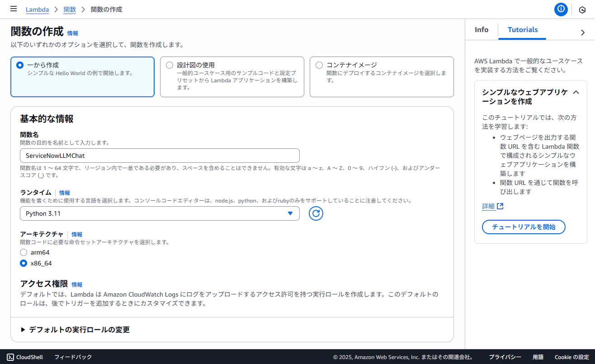The height and width of the screenshot is (364, 595).
Task: Switch to the Info tab
Action: 482,30
